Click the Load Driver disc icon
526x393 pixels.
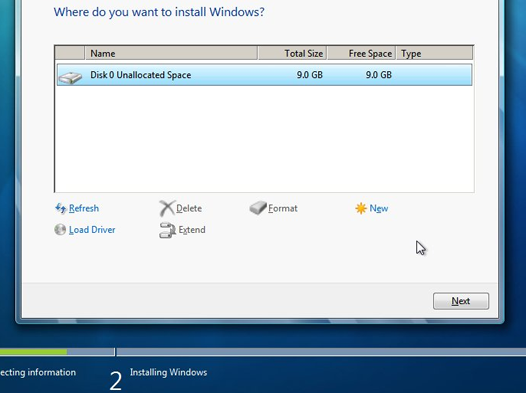click(60, 230)
